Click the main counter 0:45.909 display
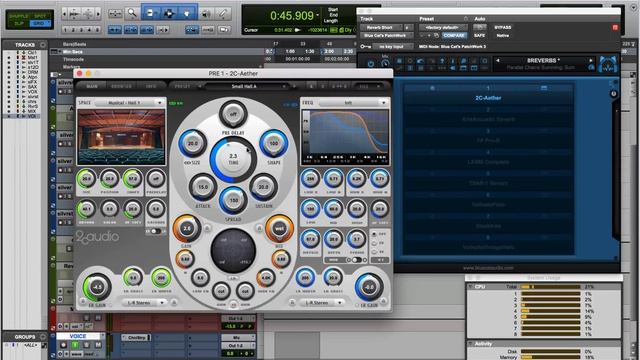Screen dimensions: 640x360 click(291, 16)
